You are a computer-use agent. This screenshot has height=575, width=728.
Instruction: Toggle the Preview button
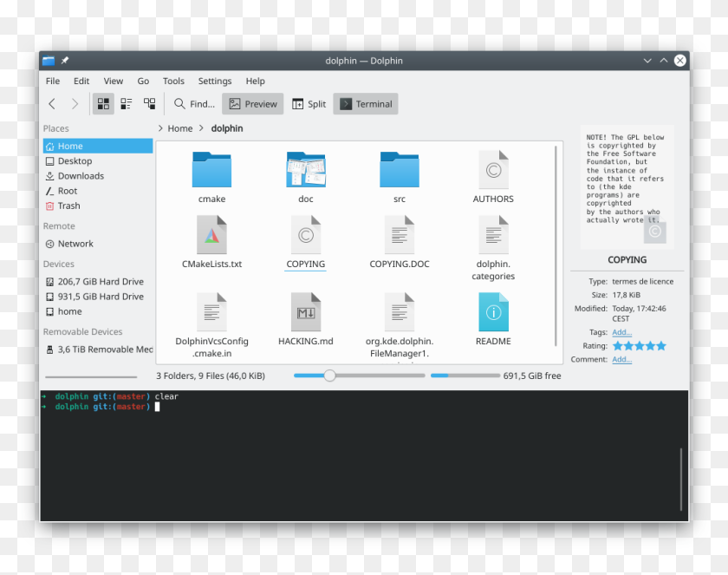pyautogui.click(x=252, y=103)
